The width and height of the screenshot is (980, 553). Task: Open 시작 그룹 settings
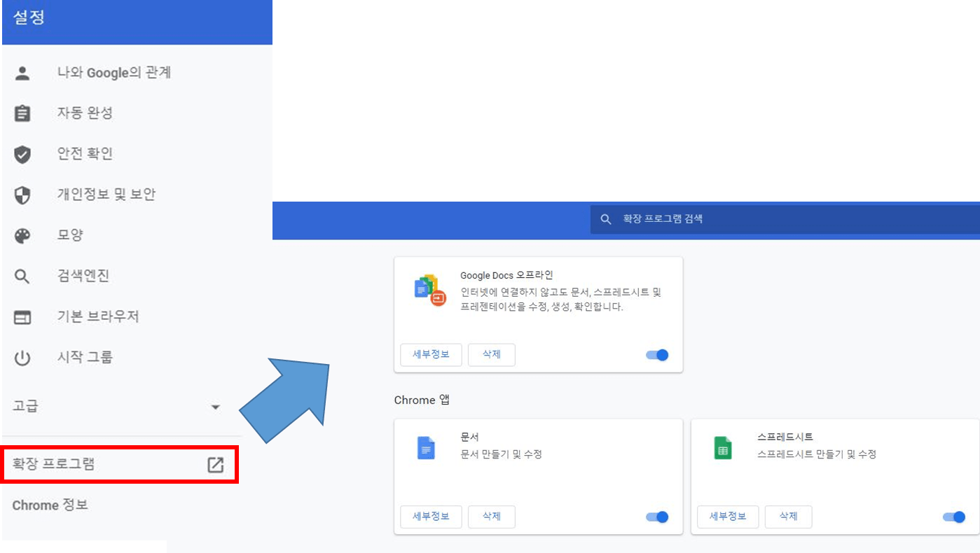85,357
